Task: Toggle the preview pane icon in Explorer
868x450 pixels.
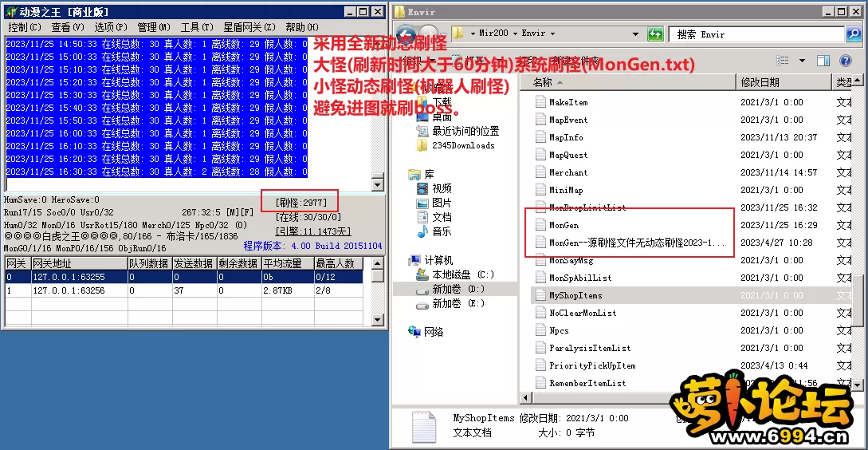Action: click(x=823, y=61)
